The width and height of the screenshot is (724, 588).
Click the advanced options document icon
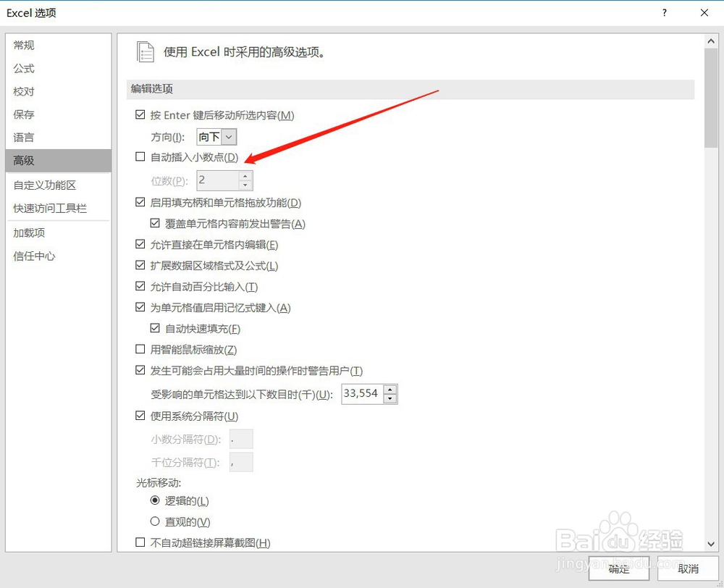click(x=146, y=51)
